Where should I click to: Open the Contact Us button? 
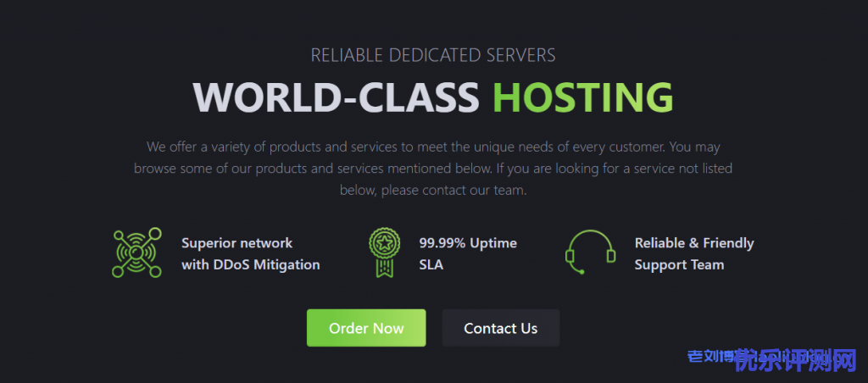tap(500, 328)
